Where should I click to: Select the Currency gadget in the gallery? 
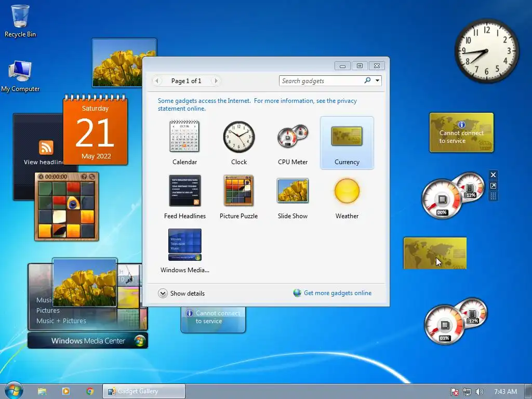pyautogui.click(x=347, y=142)
